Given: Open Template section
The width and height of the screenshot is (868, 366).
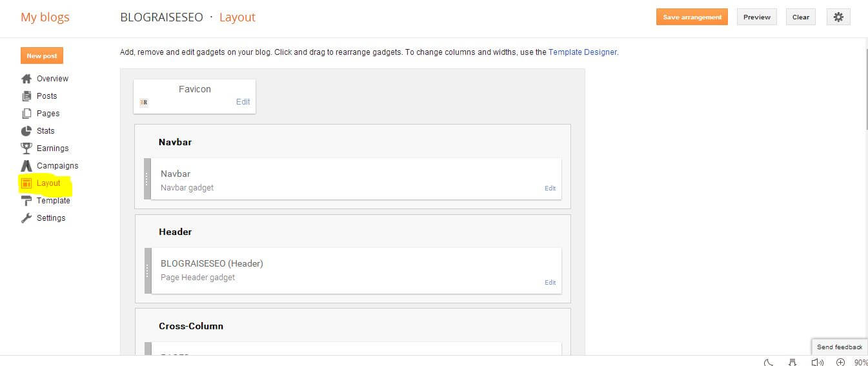Looking at the screenshot, I should [x=54, y=201].
